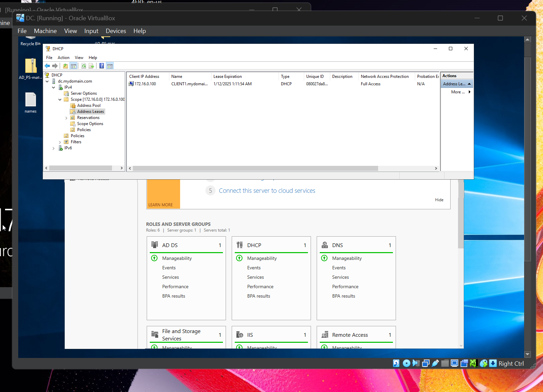The width and height of the screenshot is (543, 392).
Task: Click VirtualBox audio indicator icon
Action: coord(416,363)
